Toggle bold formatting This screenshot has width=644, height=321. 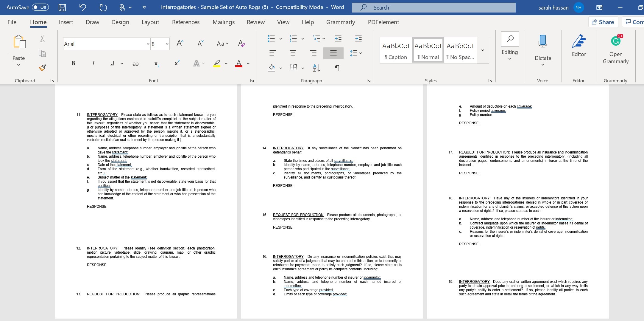pyautogui.click(x=73, y=63)
